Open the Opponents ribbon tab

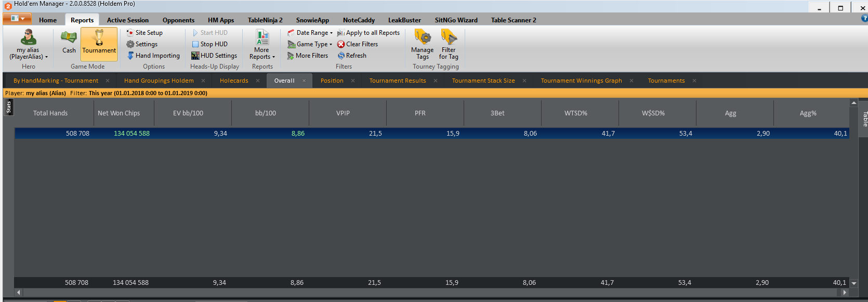pos(178,20)
